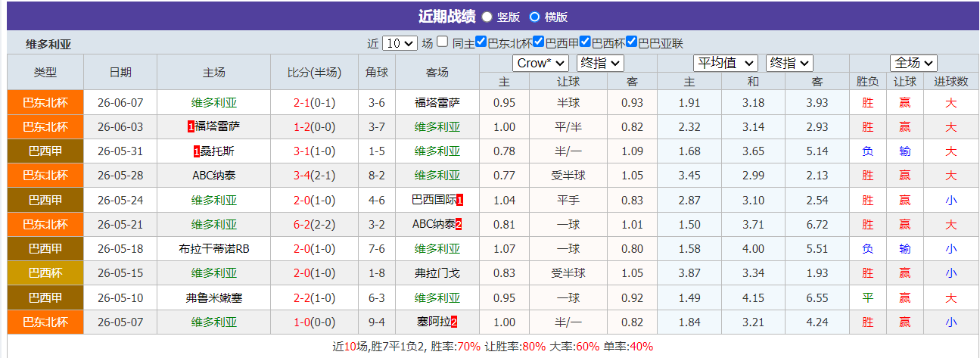Click the 比分(半场) column header
980x358 pixels.
click(314, 72)
